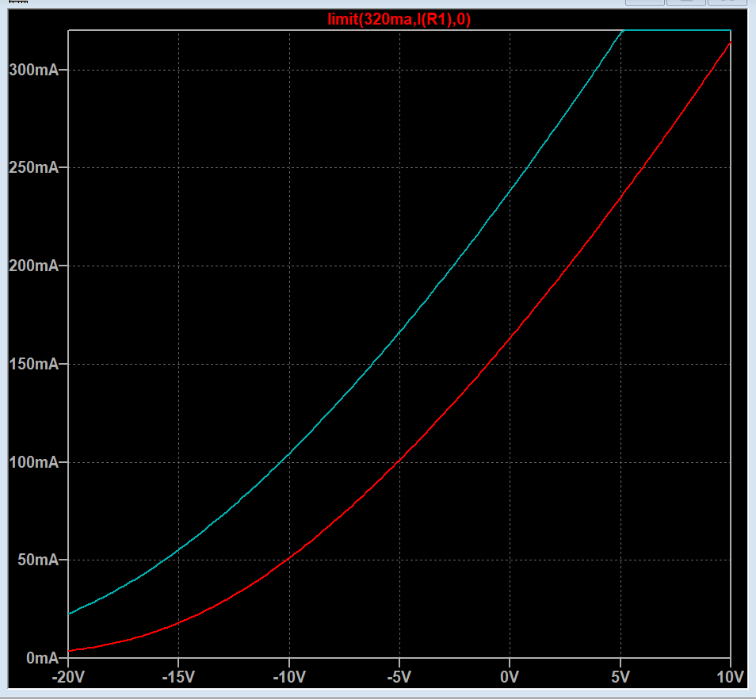Click the 0mA y-axis label
756x700 pixels.
coord(43,657)
